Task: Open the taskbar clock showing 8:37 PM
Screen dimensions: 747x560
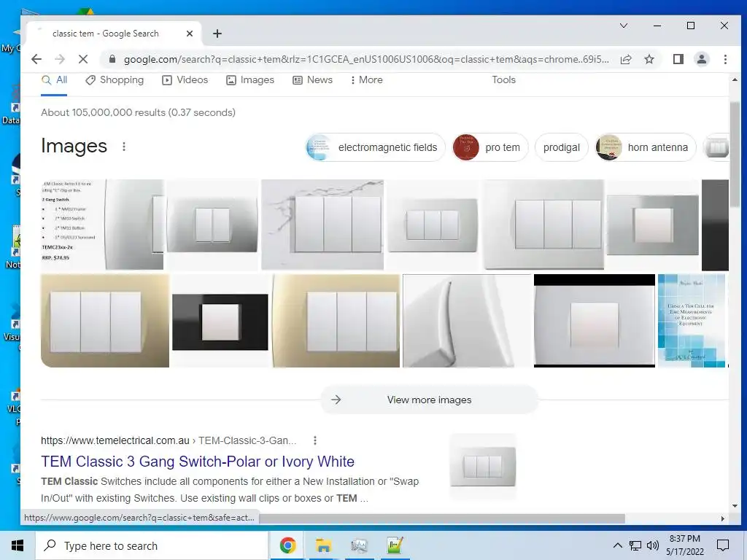Action: 684,545
